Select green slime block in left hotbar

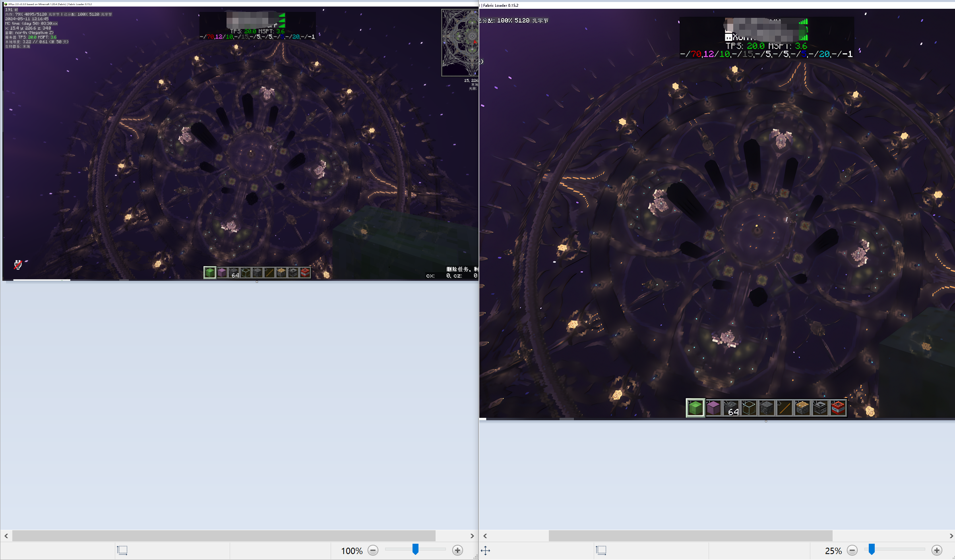point(210,272)
